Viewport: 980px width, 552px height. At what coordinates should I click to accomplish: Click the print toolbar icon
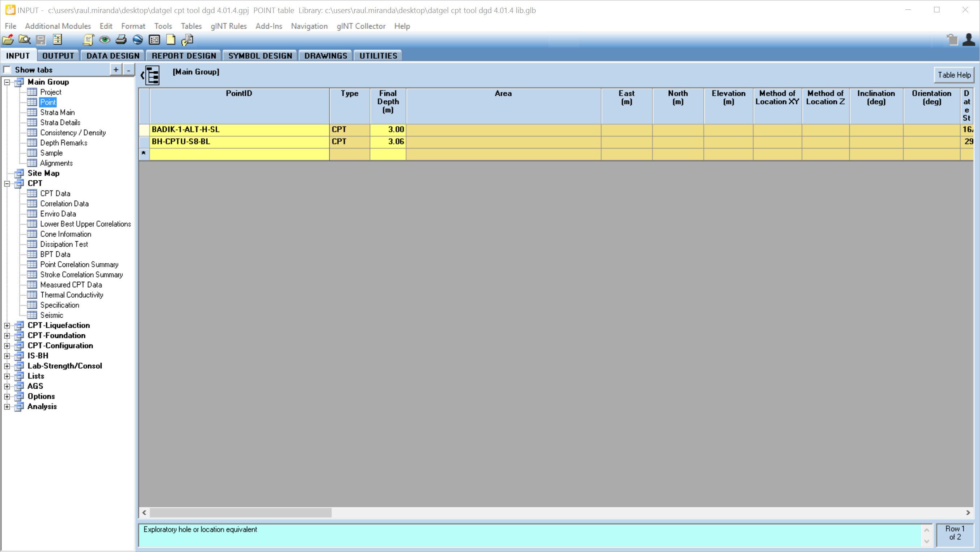tap(121, 40)
